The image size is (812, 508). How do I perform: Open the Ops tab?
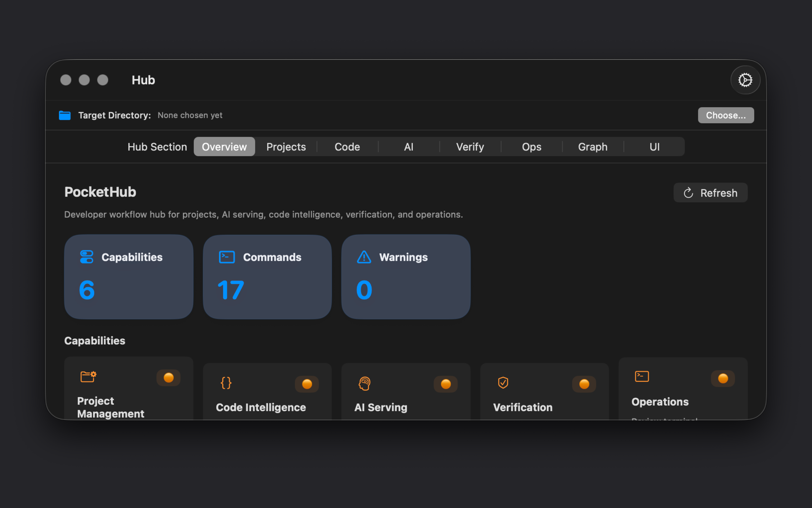[531, 146]
